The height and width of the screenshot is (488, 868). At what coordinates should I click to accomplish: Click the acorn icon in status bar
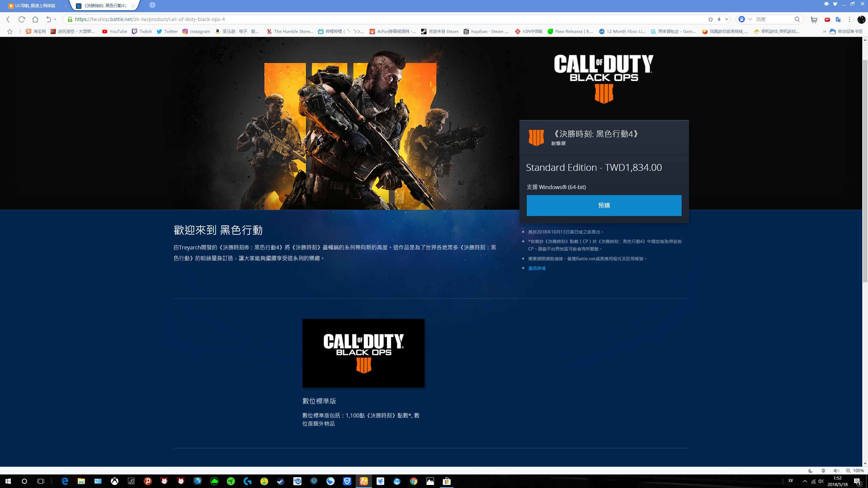click(x=823, y=471)
